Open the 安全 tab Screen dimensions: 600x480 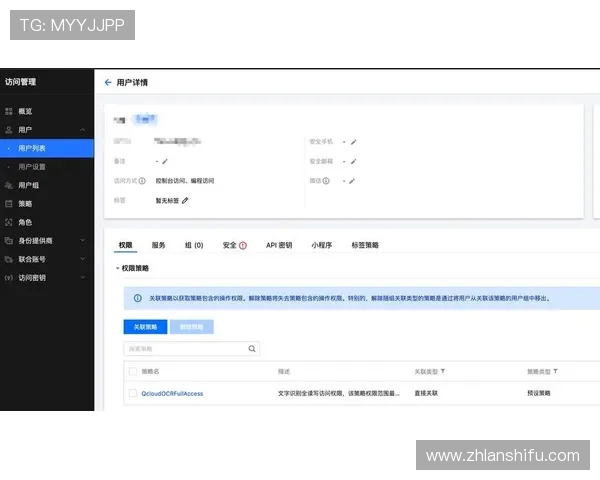click(x=230, y=245)
